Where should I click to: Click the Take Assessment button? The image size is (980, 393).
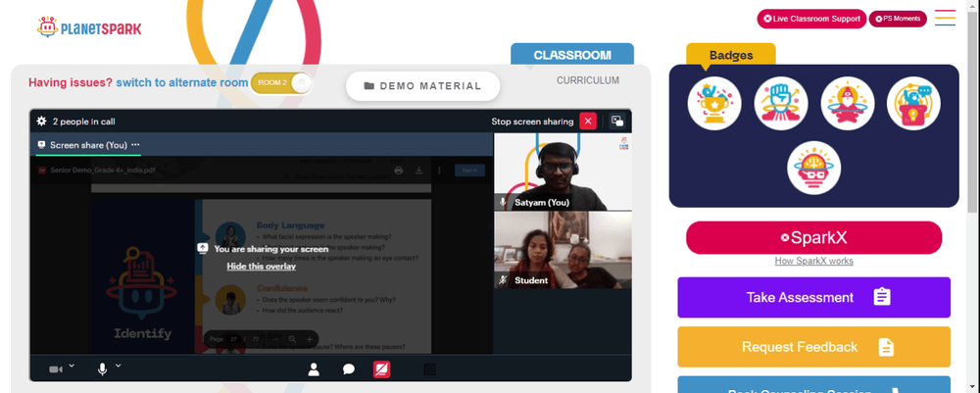(x=813, y=297)
